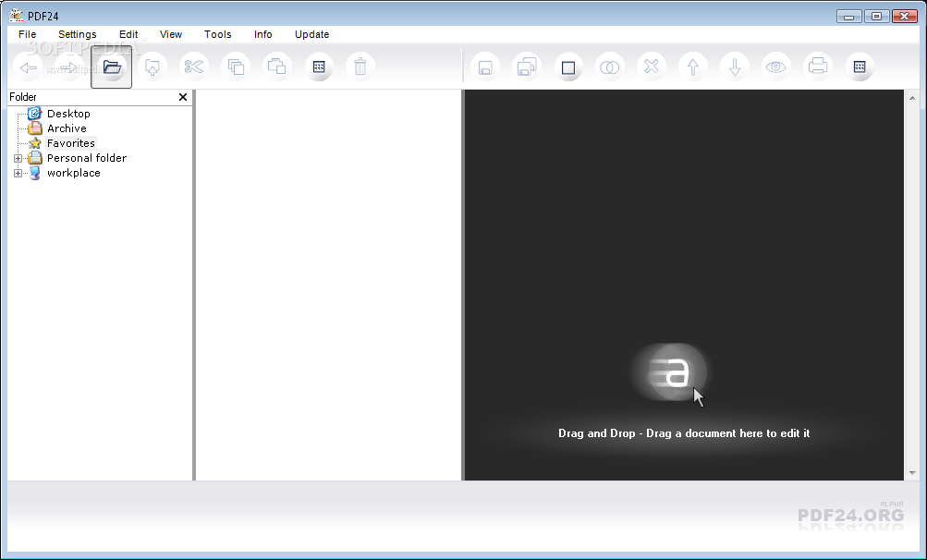927x560 pixels.
Task: Click the save document floppy icon
Action: (485, 67)
